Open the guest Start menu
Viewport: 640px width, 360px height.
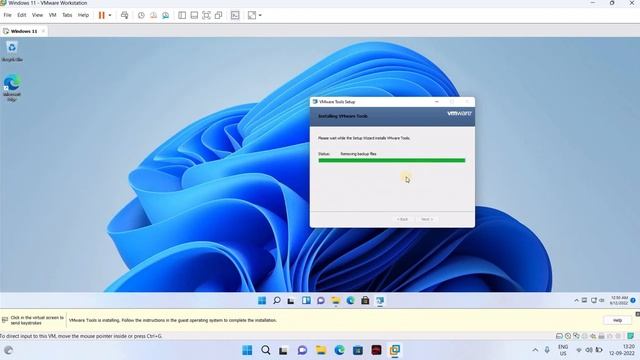pyautogui.click(x=262, y=300)
